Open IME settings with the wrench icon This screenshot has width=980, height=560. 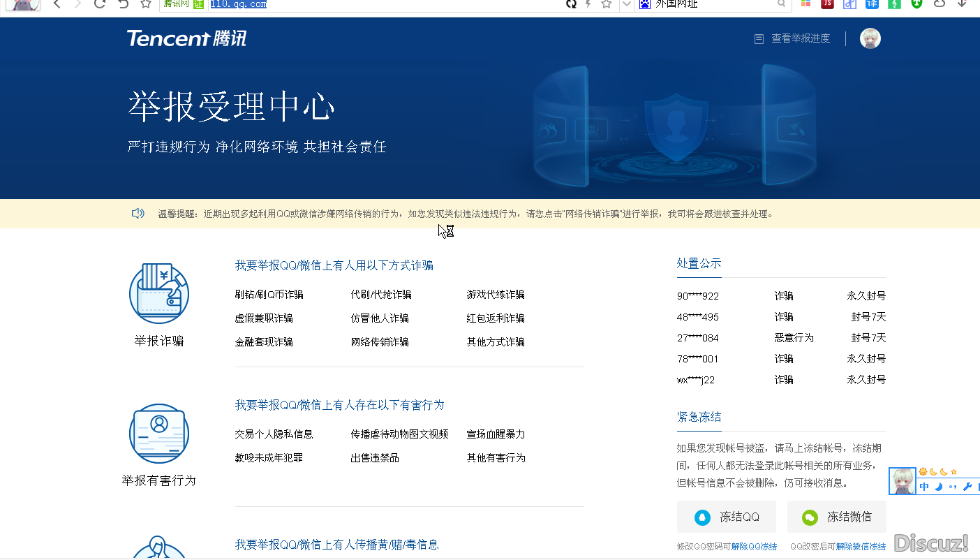(x=967, y=487)
